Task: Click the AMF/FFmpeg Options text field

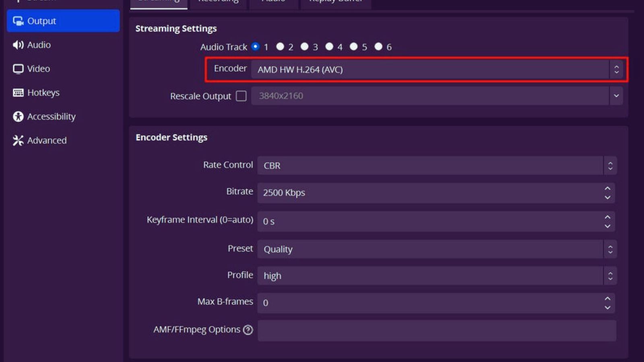Action: (x=437, y=331)
